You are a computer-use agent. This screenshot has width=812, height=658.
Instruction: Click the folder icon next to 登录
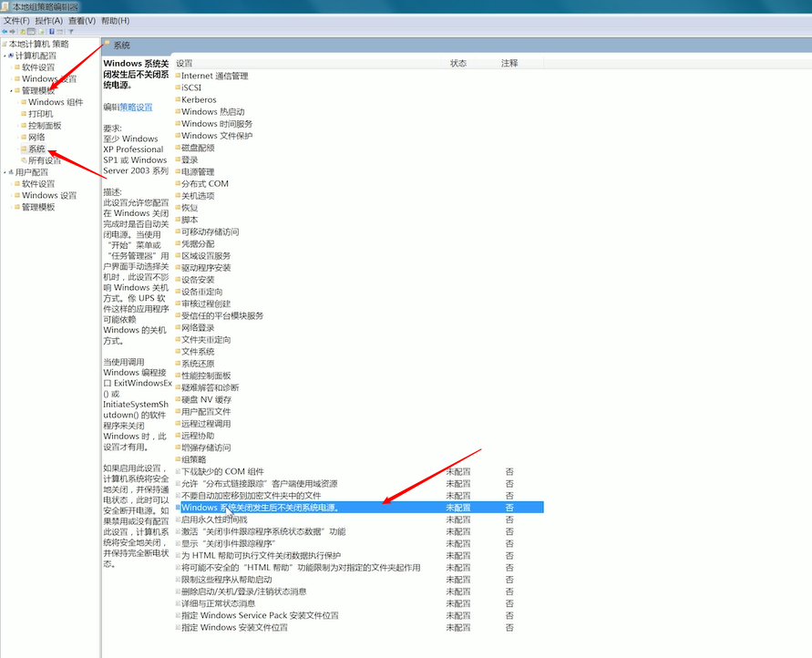[178, 159]
